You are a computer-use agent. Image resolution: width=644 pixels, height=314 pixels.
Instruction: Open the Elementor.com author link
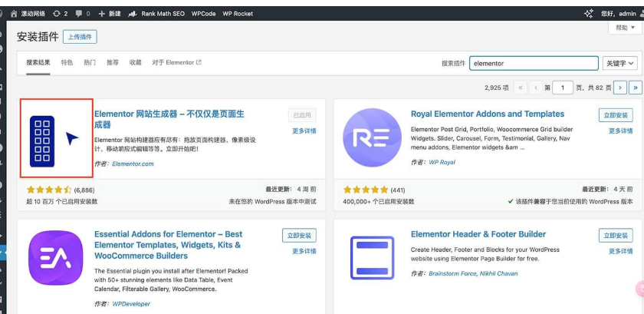click(x=133, y=164)
